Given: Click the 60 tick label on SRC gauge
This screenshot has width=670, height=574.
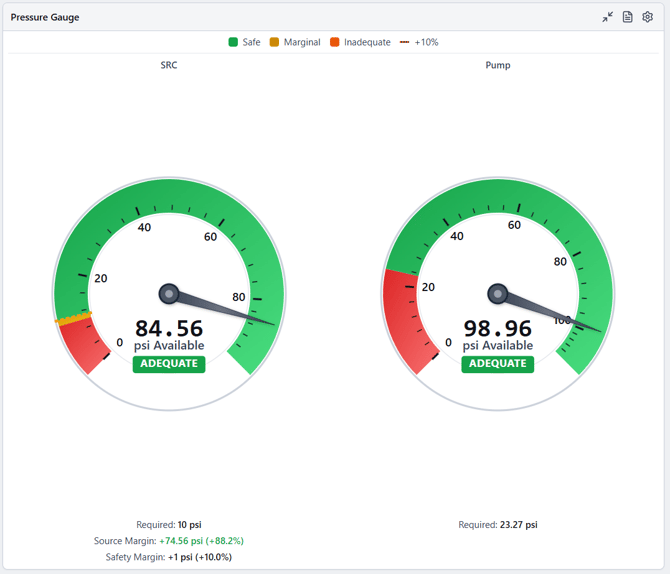Looking at the screenshot, I should click(210, 237).
